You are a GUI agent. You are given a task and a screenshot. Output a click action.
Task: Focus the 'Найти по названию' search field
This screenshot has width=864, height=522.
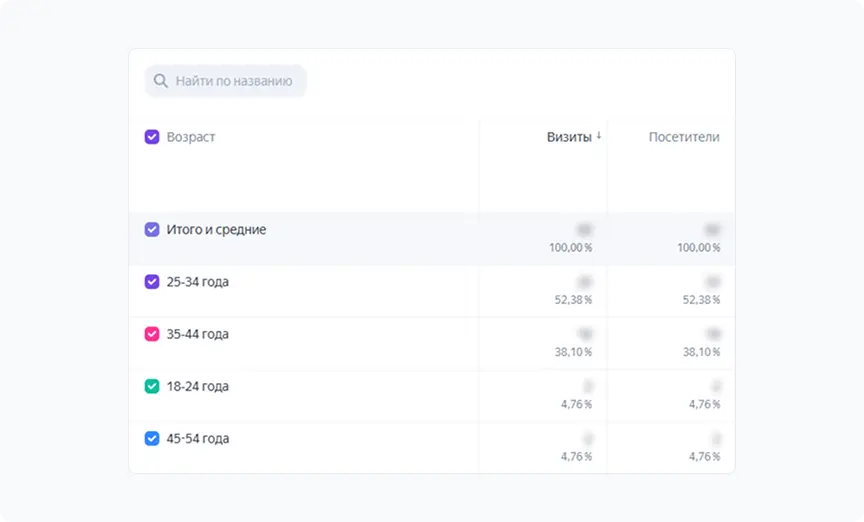point(234,81)
